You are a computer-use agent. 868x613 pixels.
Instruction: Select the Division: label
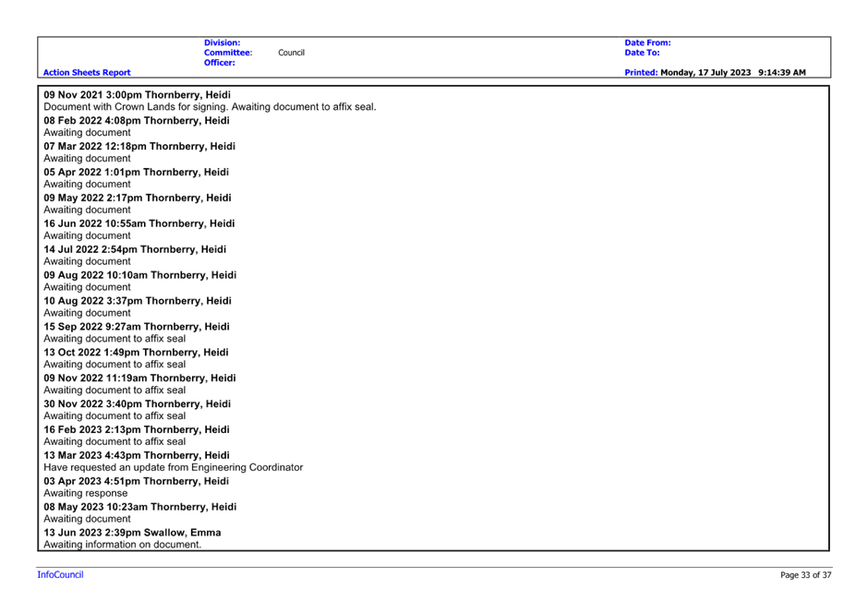[222, 42]
